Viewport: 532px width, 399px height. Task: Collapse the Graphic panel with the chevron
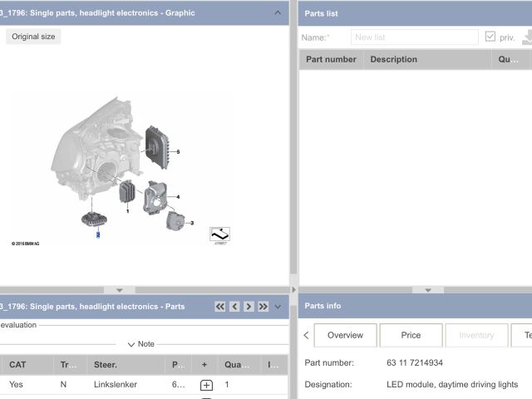point(278,13)
